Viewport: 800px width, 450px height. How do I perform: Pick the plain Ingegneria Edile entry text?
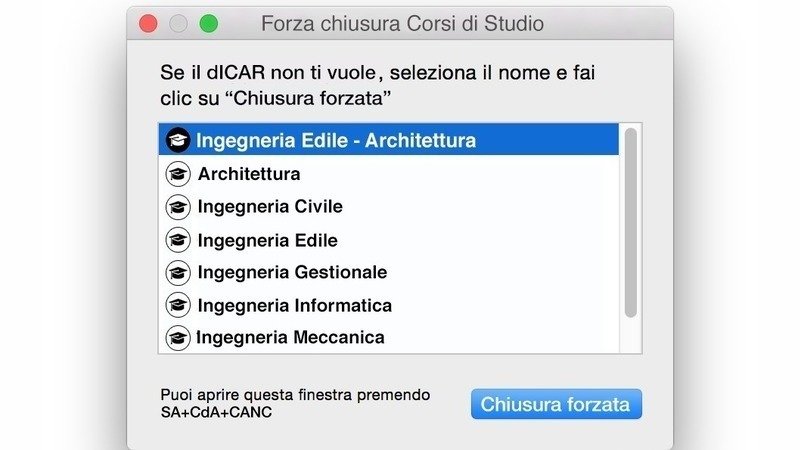(x=267, y=240)
